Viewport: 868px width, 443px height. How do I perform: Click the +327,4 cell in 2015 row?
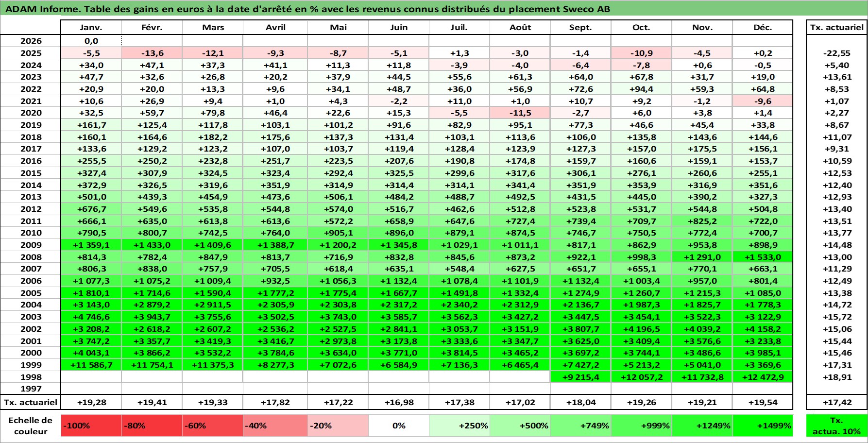point(91,173)
